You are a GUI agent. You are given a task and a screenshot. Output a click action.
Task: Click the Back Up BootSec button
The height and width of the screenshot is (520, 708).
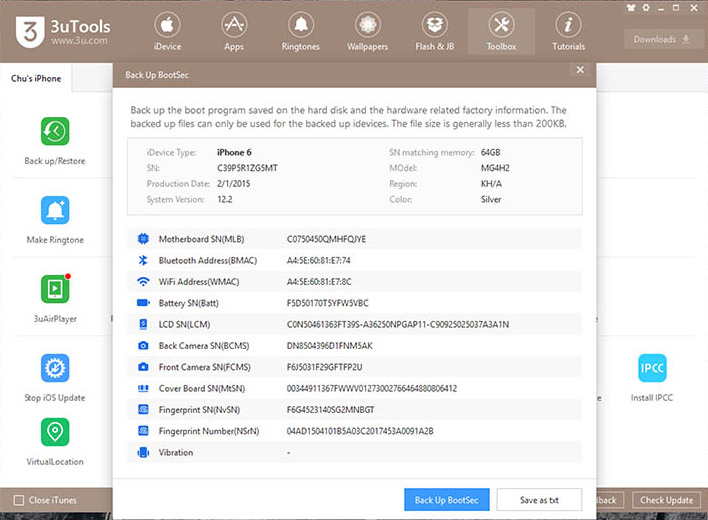447,500
